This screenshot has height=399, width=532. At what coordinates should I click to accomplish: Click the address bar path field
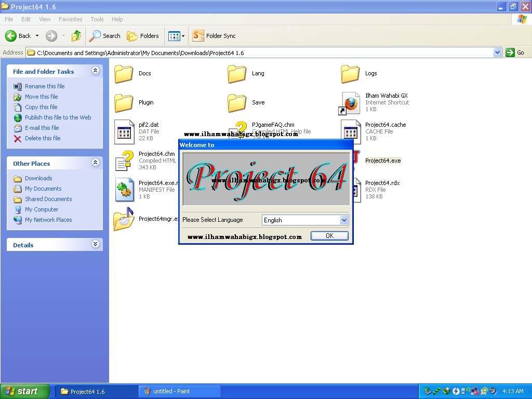coord(260,52)
